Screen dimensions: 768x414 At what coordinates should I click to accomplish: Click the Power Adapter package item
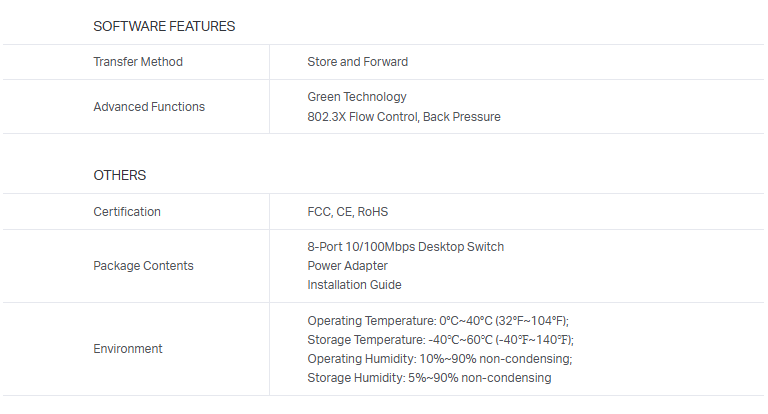pyautogui.click(x=347, y=266)
